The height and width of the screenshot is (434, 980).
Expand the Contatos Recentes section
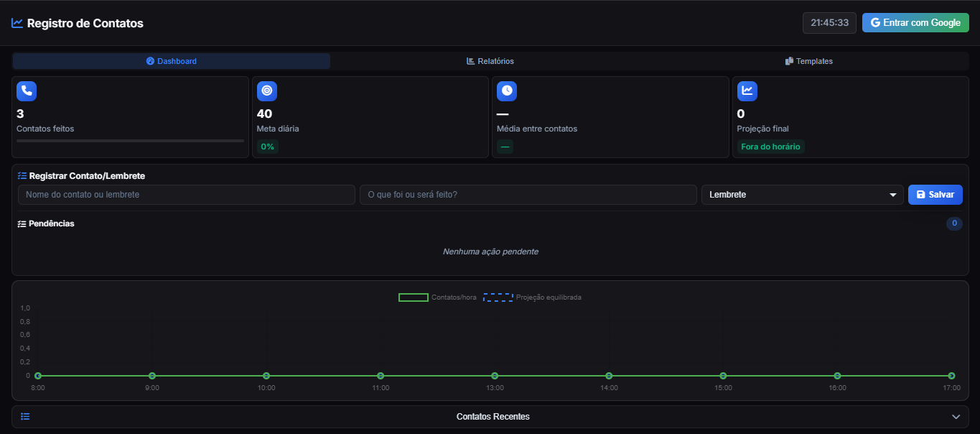[x=956, y=416]
